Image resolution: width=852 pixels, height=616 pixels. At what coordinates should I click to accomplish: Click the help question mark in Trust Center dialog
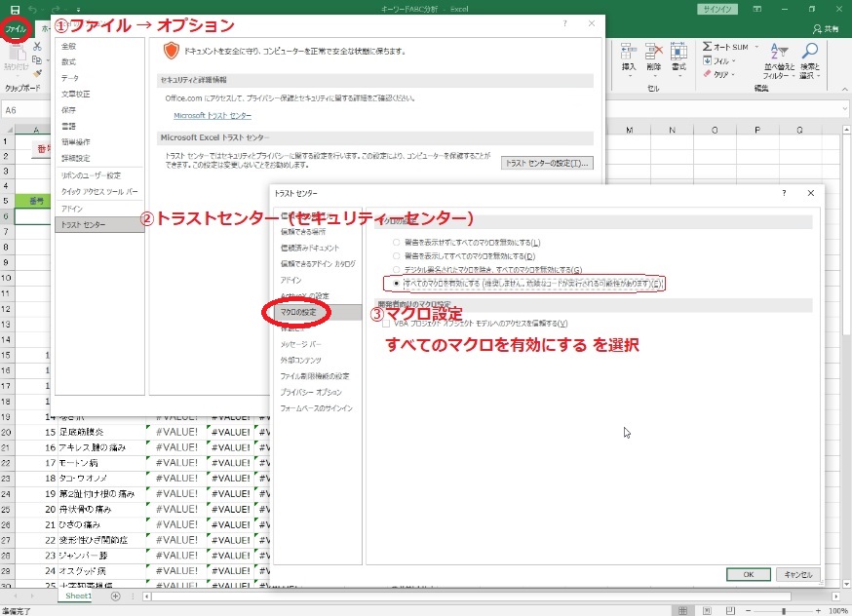click(784, 193)
